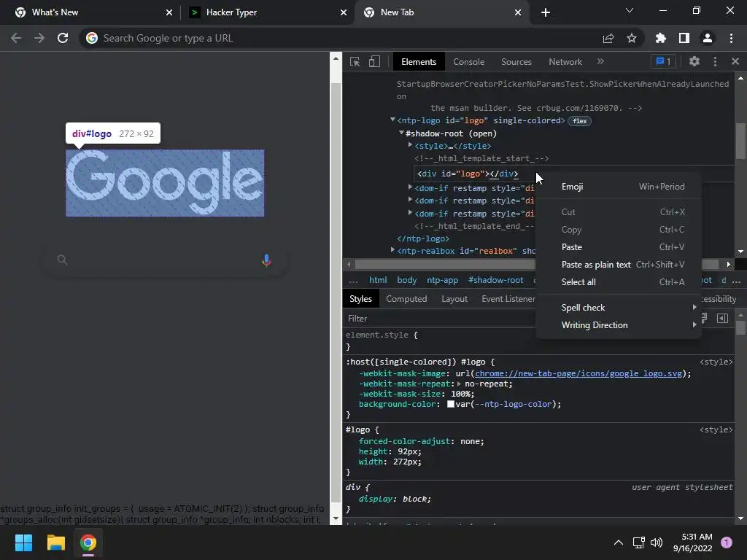
Task: Reload the page
Action: click(x=63, y=38)
